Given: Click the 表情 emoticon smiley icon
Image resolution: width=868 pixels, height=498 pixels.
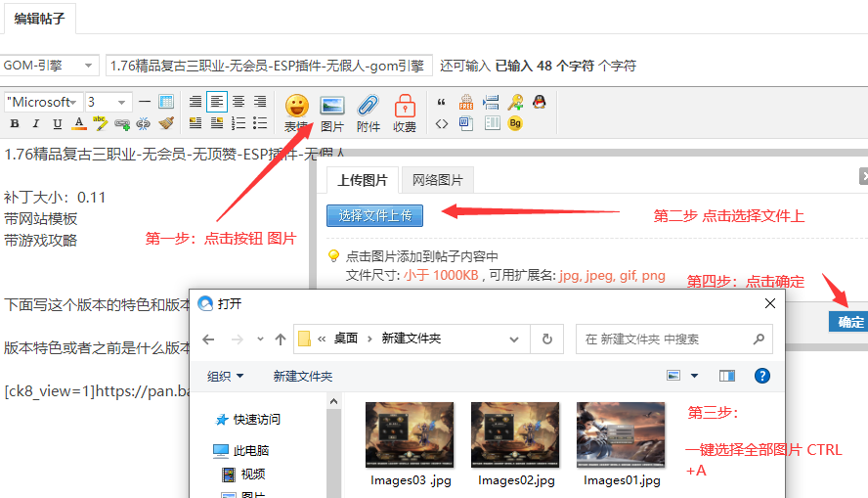Looking at the screenshot, I should (296, 107).
